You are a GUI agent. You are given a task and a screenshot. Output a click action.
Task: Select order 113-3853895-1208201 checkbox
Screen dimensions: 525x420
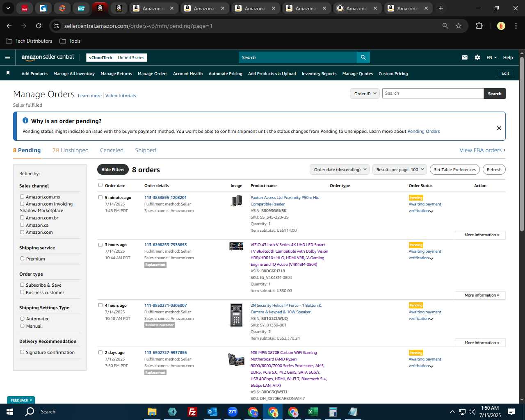click(100, 197)
